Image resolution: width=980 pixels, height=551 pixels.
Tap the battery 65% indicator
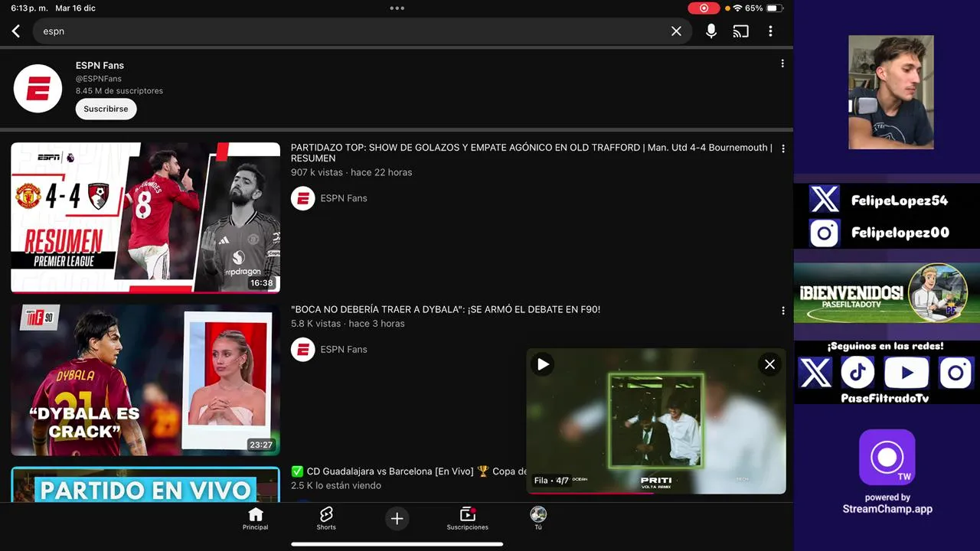click(x=763, y=8)
